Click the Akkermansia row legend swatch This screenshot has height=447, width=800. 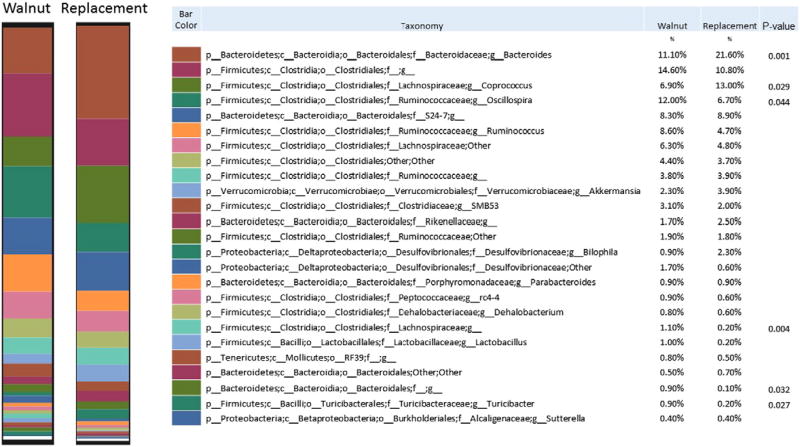(x=186, y=191)
